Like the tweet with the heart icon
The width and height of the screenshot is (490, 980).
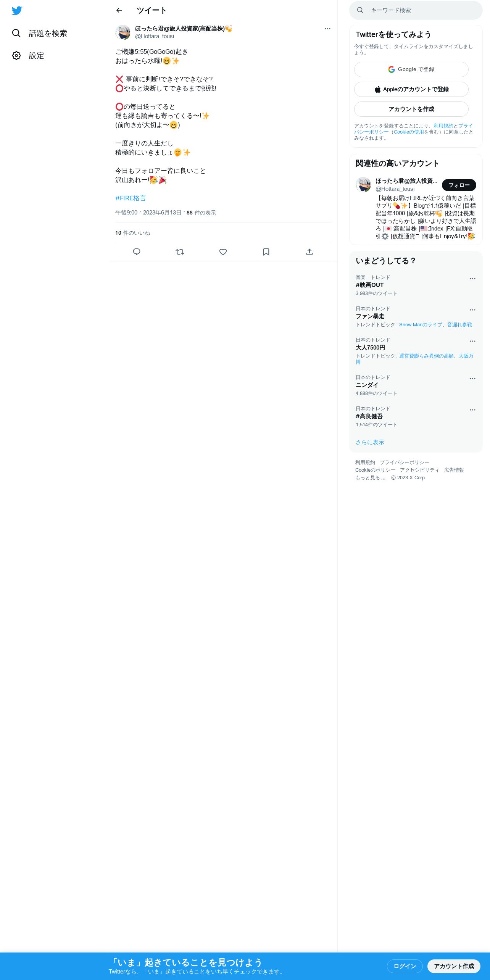click(223, 252)
